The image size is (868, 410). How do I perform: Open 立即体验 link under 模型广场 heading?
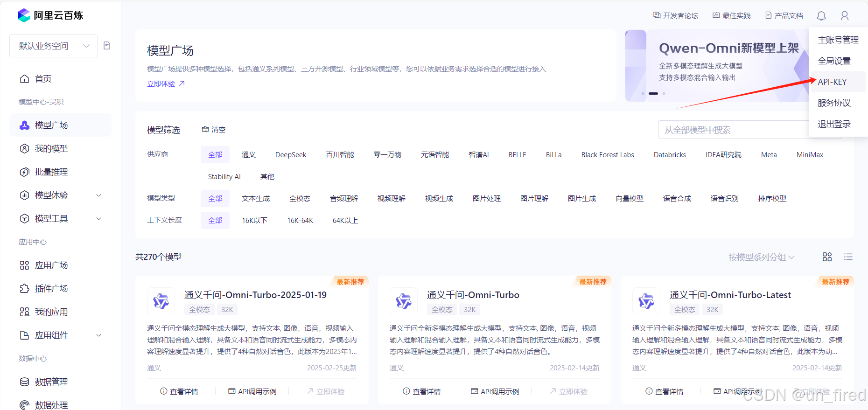(x=166, y=83)
